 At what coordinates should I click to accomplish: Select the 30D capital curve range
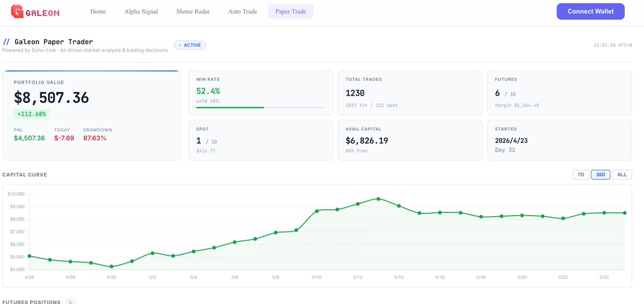[601, 175]
